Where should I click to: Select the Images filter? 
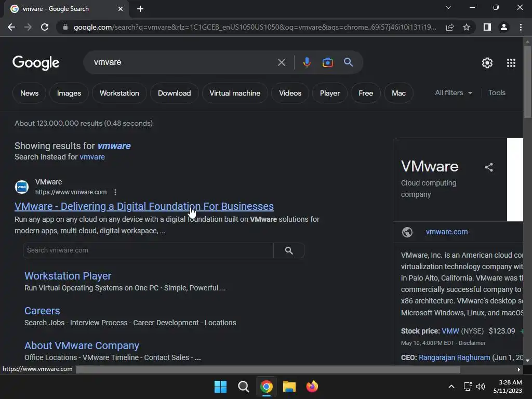69,93
